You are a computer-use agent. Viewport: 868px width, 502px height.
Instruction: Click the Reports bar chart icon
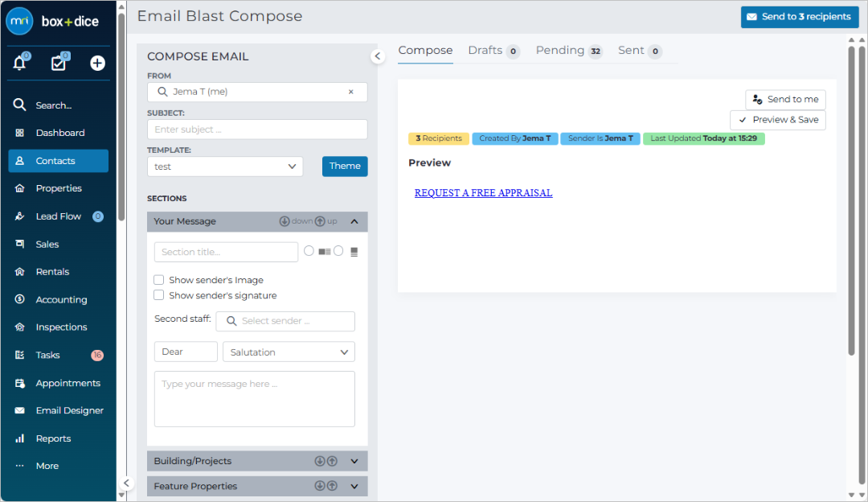[x=19, y=438]
